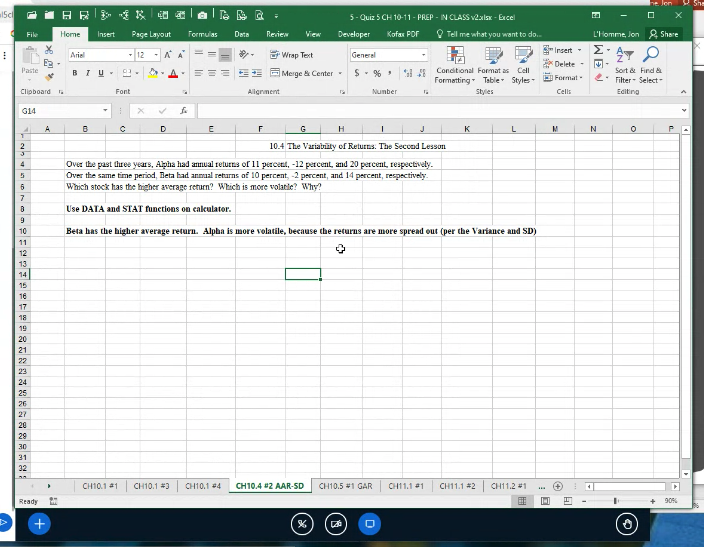Click the Copy icon in Clipboard

tap(48, 63)
